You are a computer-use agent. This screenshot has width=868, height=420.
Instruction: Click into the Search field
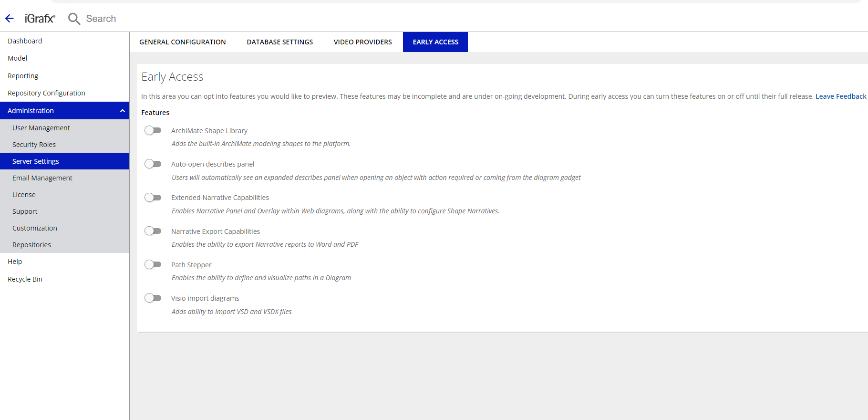(101, 19)
